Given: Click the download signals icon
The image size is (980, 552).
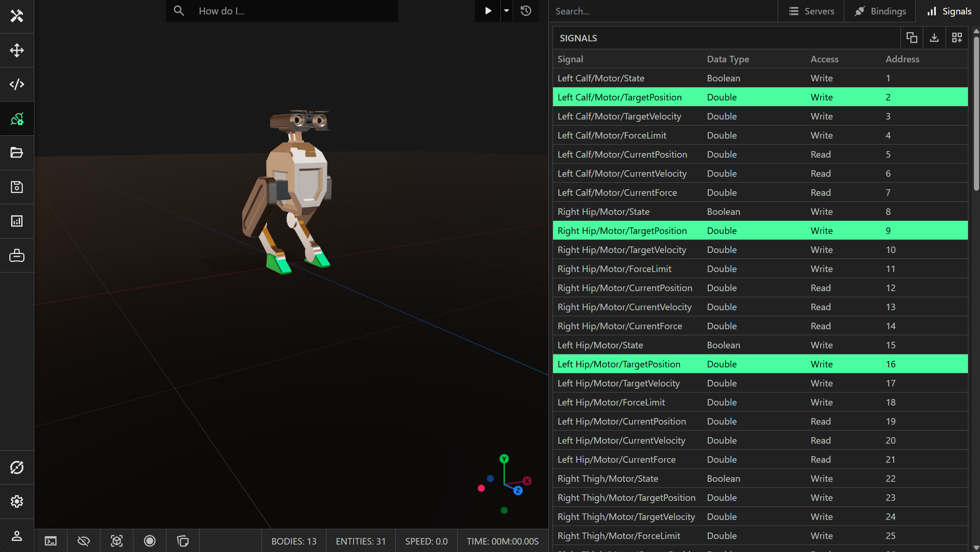Looking at the screenshot, I should pos(934,38).
